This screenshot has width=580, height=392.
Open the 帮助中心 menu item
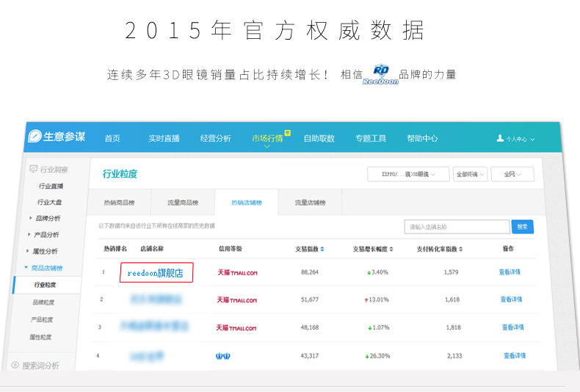pyautogui.click(x=422, y=138)
